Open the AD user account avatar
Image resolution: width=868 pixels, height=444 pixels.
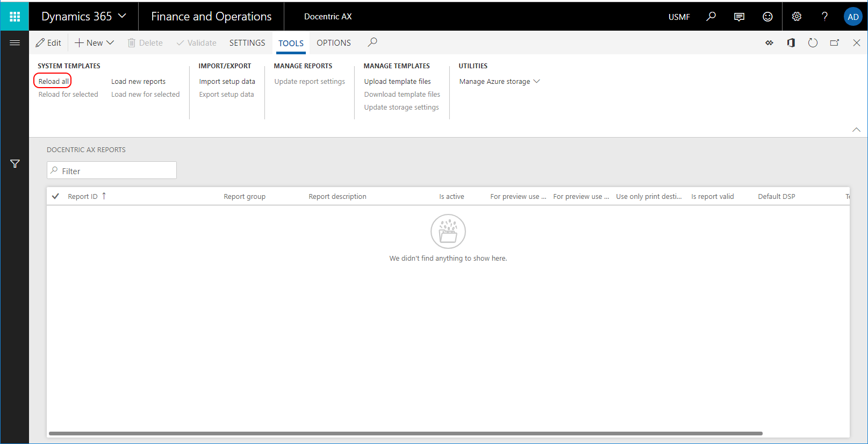pos(853,17)
